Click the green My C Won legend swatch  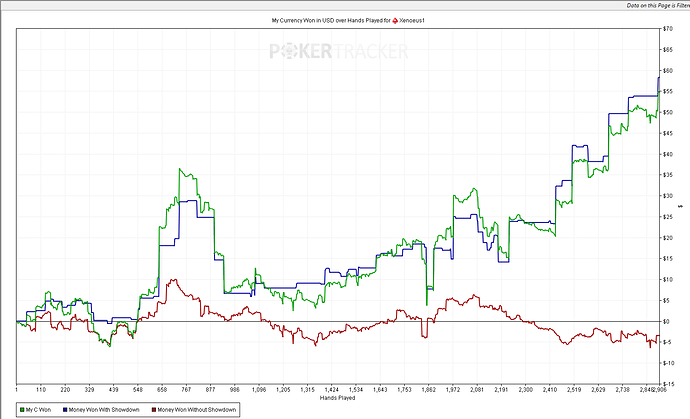[24, 409]
